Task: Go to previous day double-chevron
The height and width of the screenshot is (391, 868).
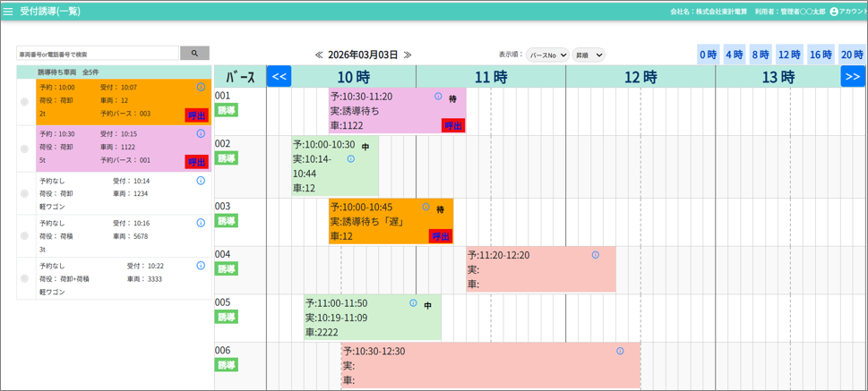Action: 319,55
